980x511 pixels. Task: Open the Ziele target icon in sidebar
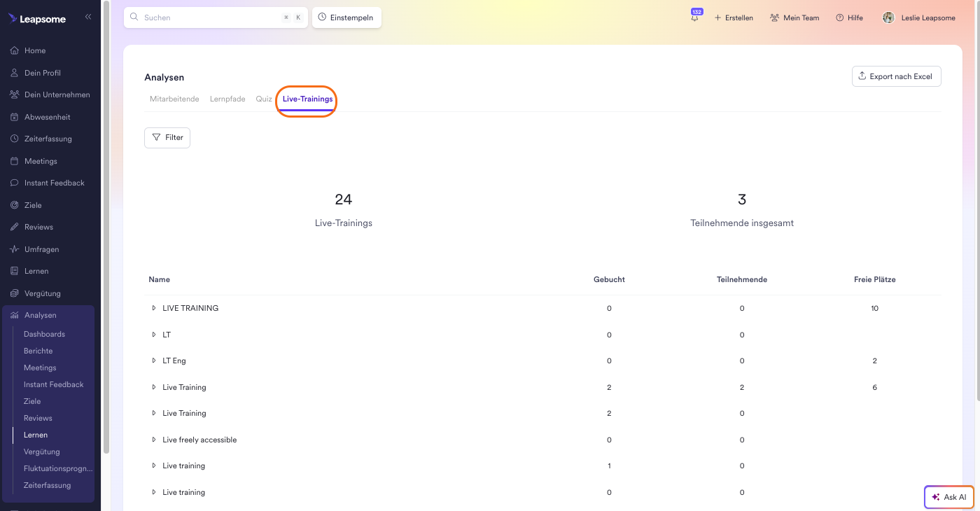[15, 205]
